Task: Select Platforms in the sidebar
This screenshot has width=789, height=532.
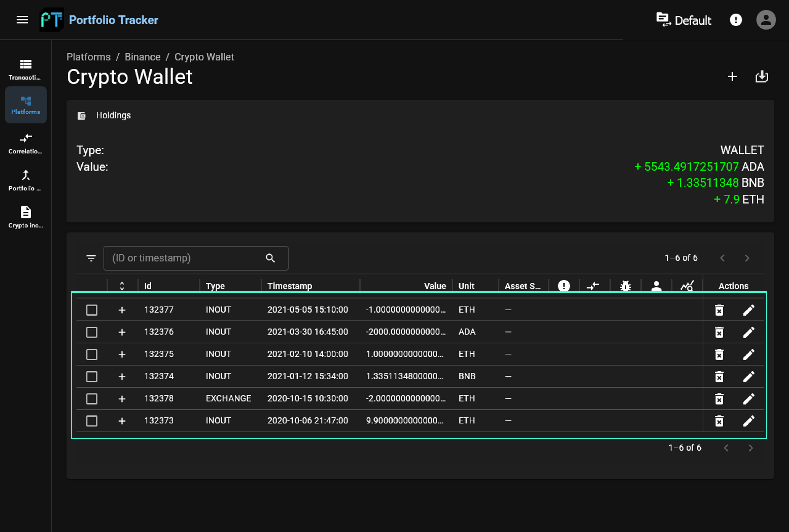Action: click(26, 105)
